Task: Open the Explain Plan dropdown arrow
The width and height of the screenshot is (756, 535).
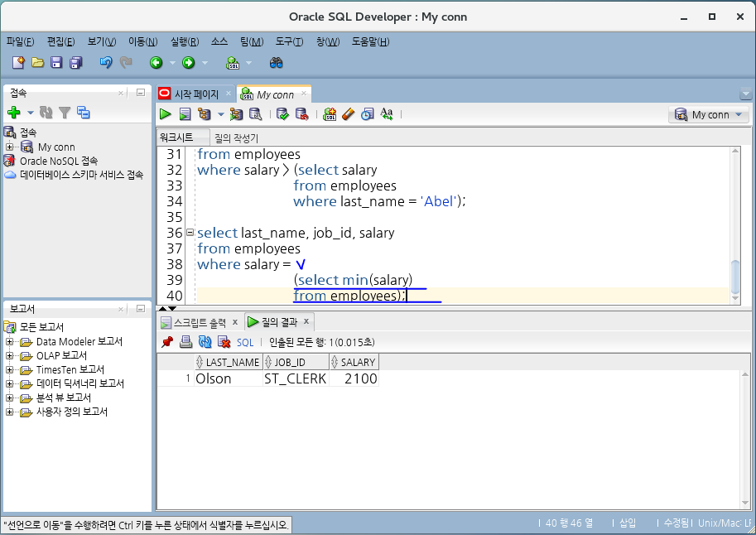Action: tap(221, 114)
